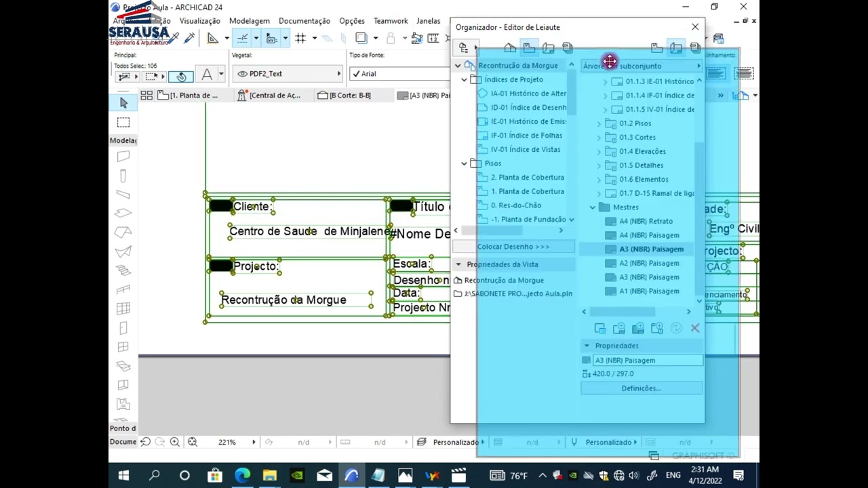Click the layout name field A3 (NBR) Paisagem
This screenshot has width=868, height=488.
[648, 361]
